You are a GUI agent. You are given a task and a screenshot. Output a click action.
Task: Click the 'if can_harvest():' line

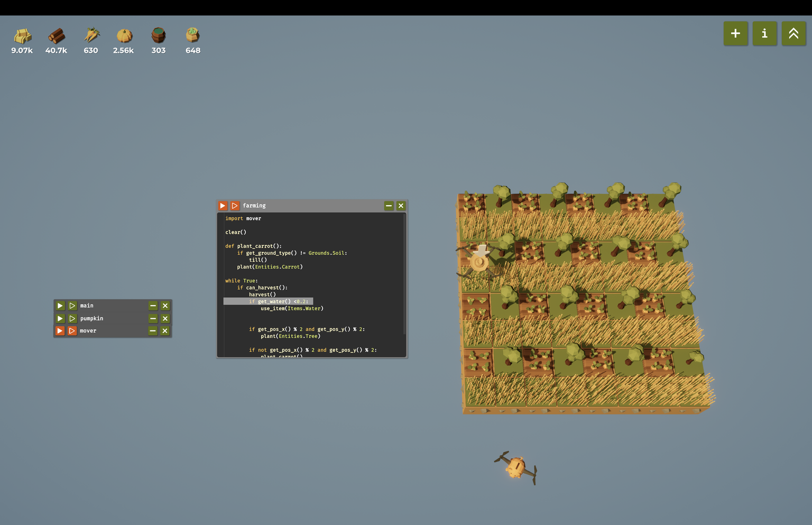tap(262, 288)
